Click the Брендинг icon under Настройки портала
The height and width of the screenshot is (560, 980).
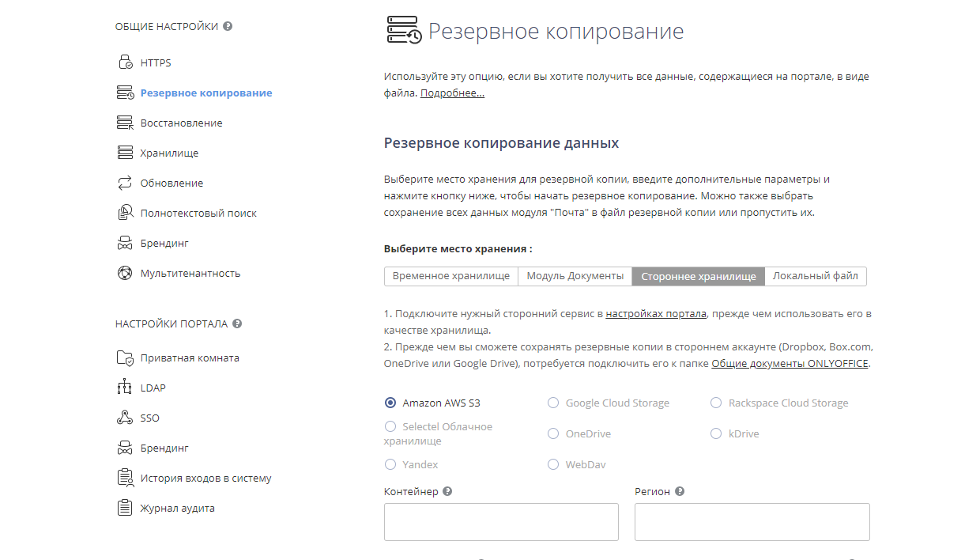tap(125, 448)
